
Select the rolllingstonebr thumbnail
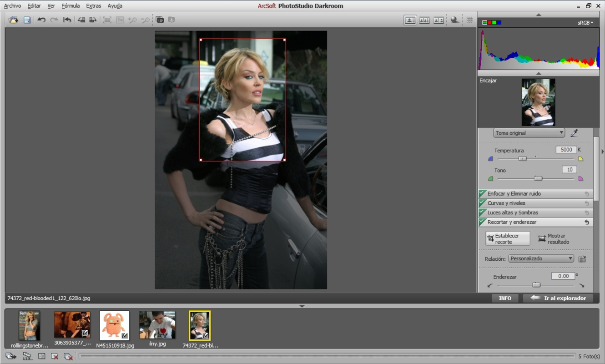30,326
